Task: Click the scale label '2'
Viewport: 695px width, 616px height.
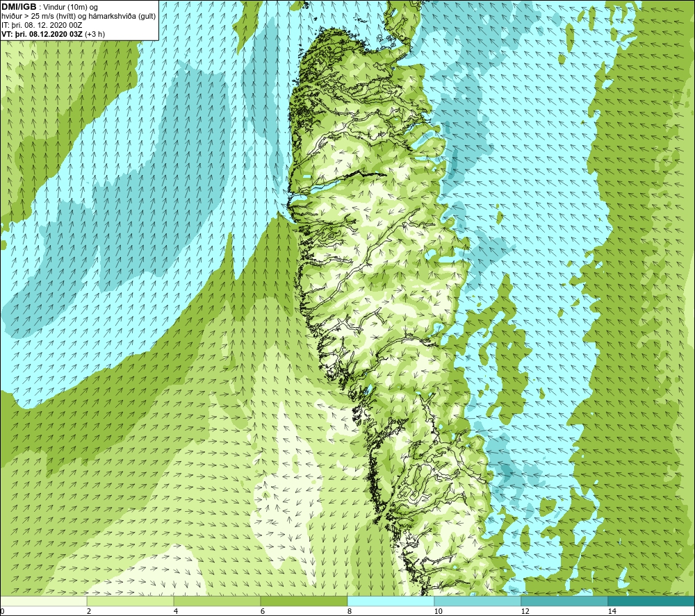Action: [89, 611]
